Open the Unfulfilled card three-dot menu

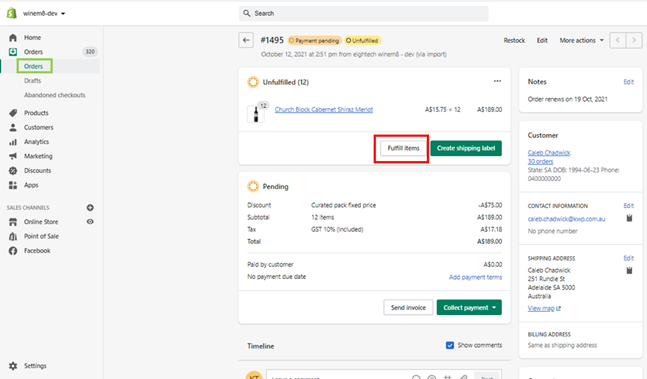497,81
